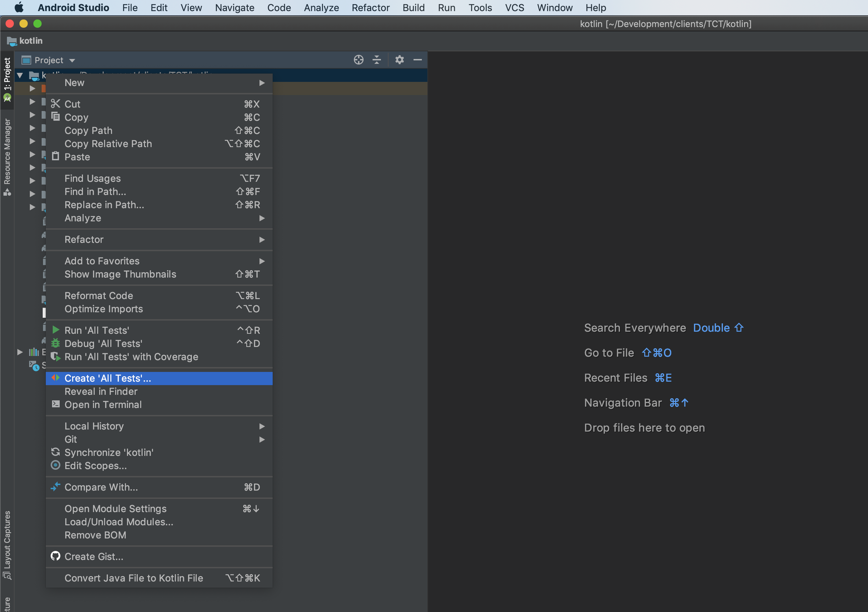
Task: Click the Debug 'All Tests' bug icon
Action: tap(56, 343)
